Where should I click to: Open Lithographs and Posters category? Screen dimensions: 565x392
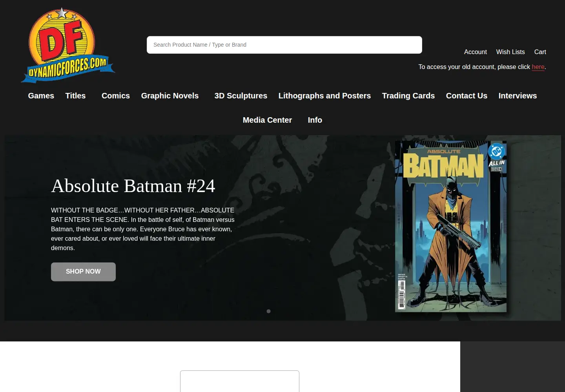324,96
